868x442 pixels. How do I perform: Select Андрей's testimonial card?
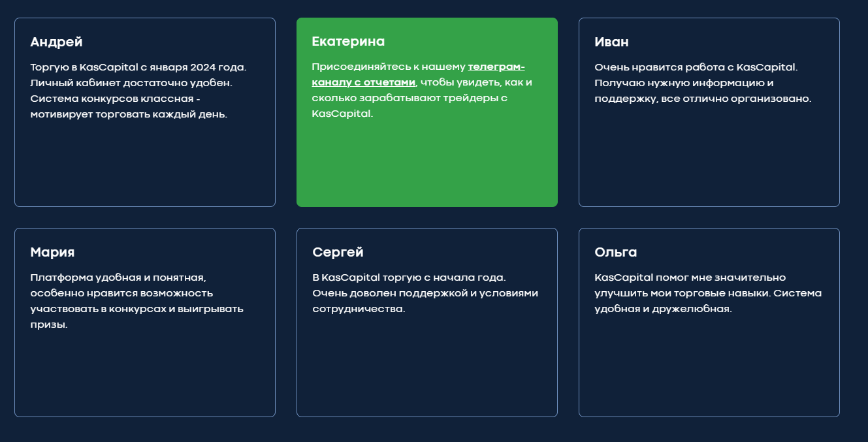[x=145, y=112]
